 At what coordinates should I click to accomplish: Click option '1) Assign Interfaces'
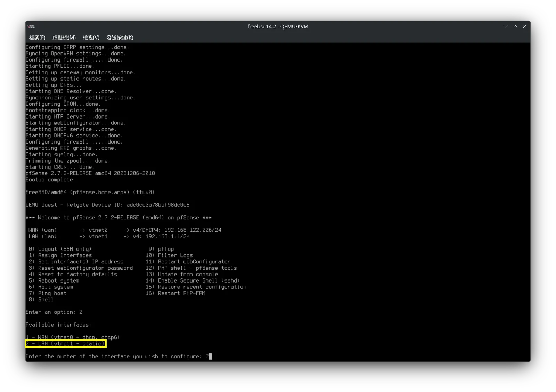coord(60,255)
